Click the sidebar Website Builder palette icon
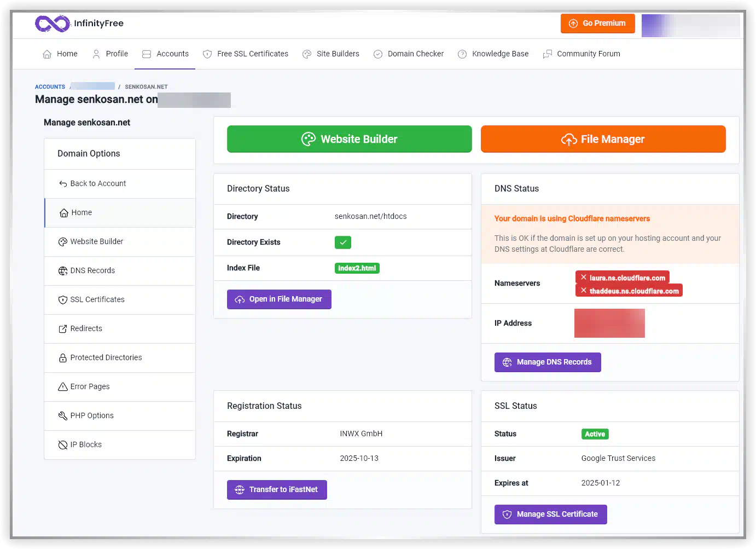Image resolution: width=756 pixels, height=549 pixels. [63, 242]
